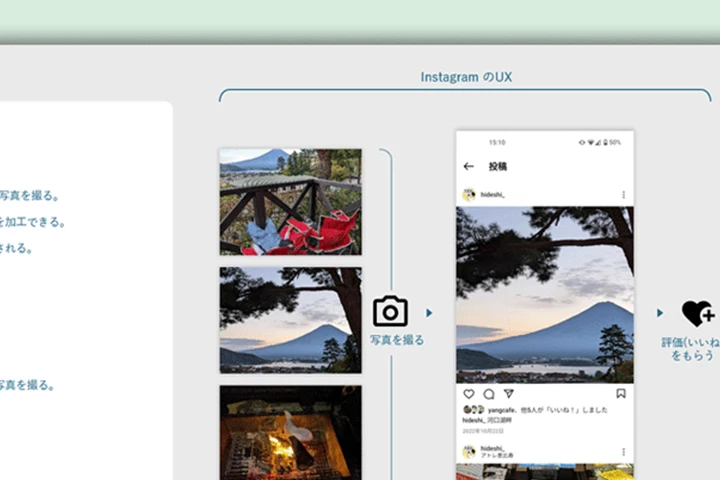Select the Mt. Fuji sunset thumbnail
This screenshot has width=720, height=480.
(x=291, y=320)
